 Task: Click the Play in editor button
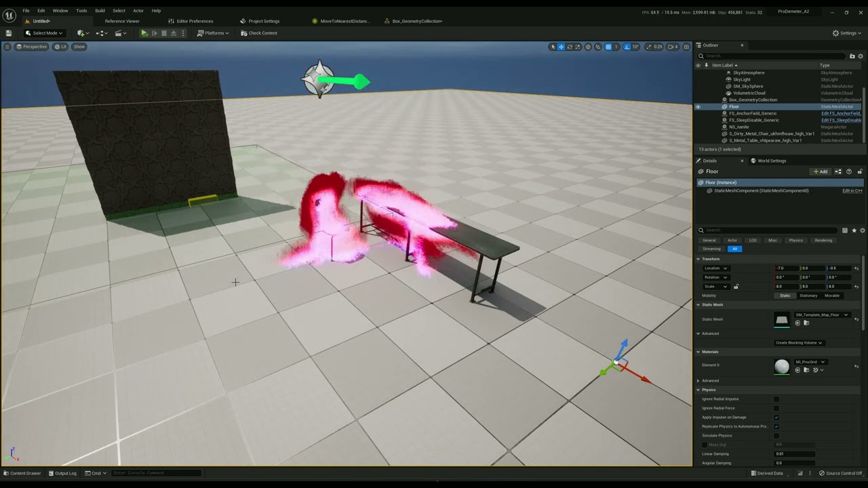pyautogui.click(x=144, y=33)
